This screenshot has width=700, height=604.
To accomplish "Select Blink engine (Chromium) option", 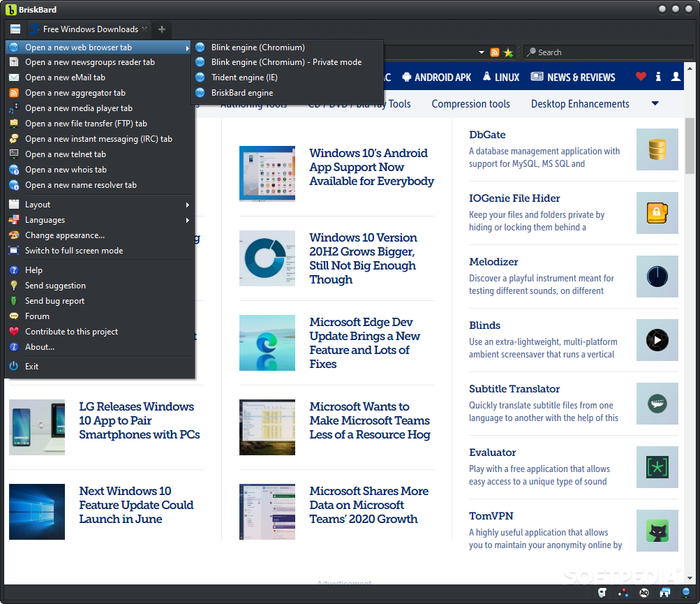I will click(288, 47).
